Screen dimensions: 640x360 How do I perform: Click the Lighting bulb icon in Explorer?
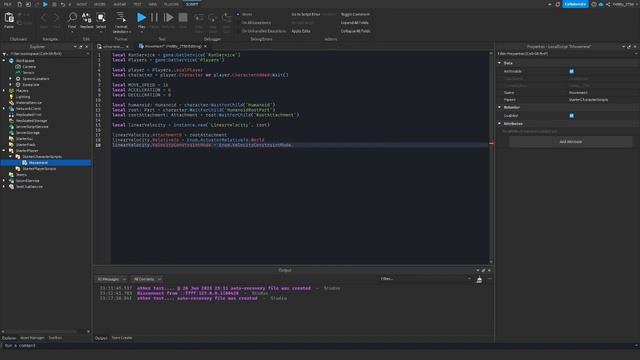pos(11,97)
